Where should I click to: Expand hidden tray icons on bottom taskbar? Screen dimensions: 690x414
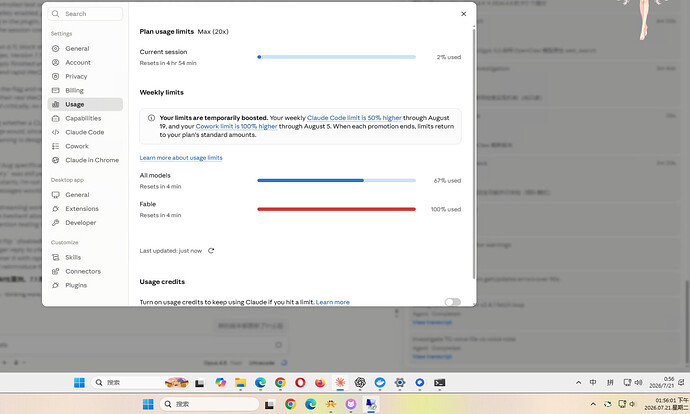tap(593, 404)
